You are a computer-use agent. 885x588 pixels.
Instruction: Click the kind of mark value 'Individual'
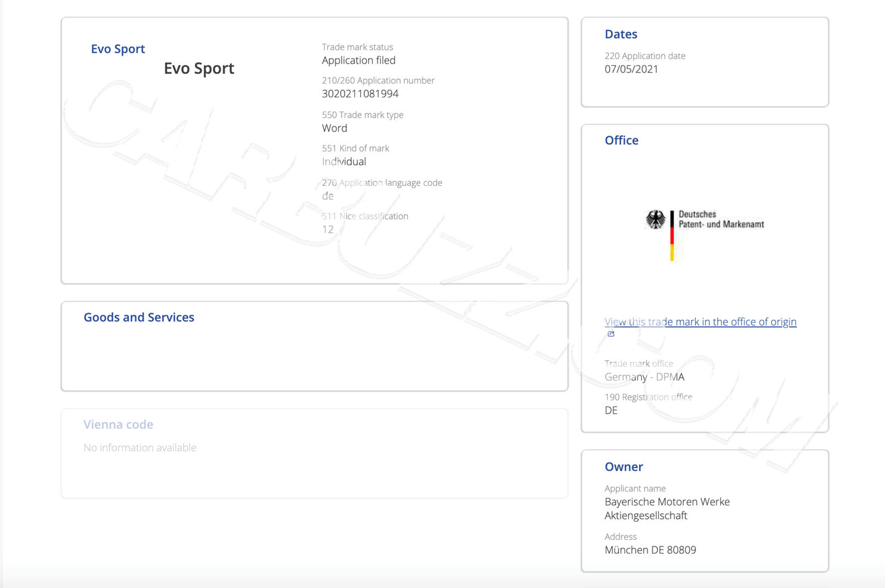coord(344,162)
